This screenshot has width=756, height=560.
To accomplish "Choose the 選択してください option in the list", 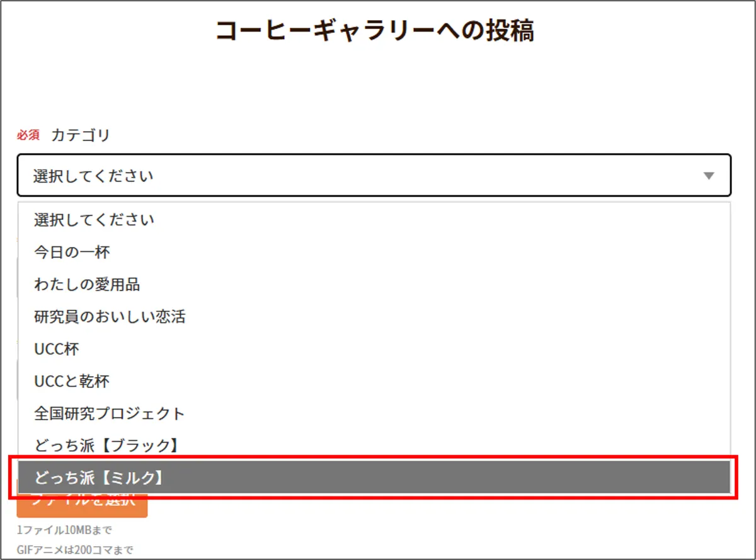I will (94, 220).
